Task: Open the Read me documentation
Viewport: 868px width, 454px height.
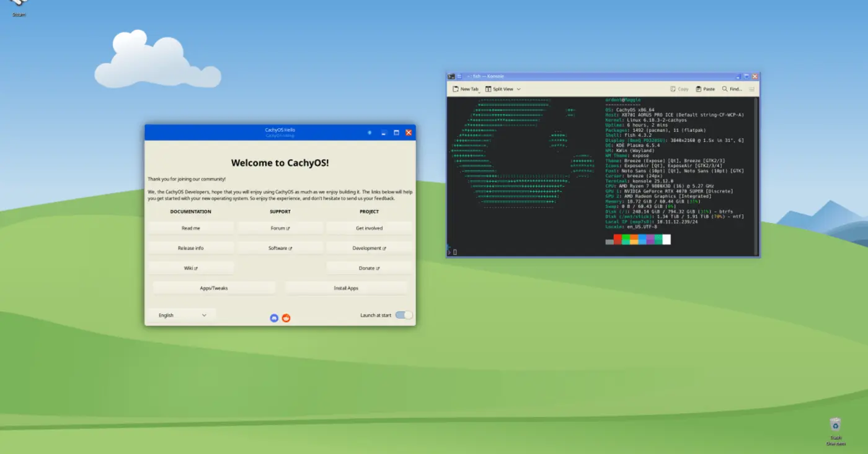Action: click(191, 228)
